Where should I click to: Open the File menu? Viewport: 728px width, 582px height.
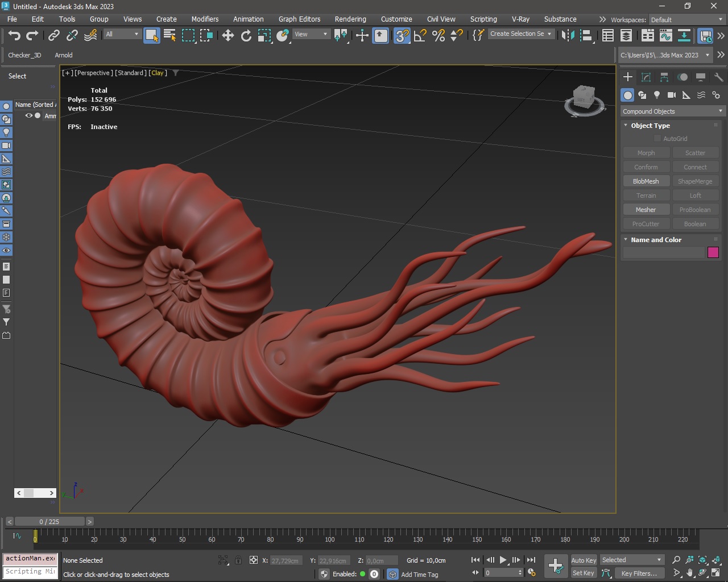(12, 19)
